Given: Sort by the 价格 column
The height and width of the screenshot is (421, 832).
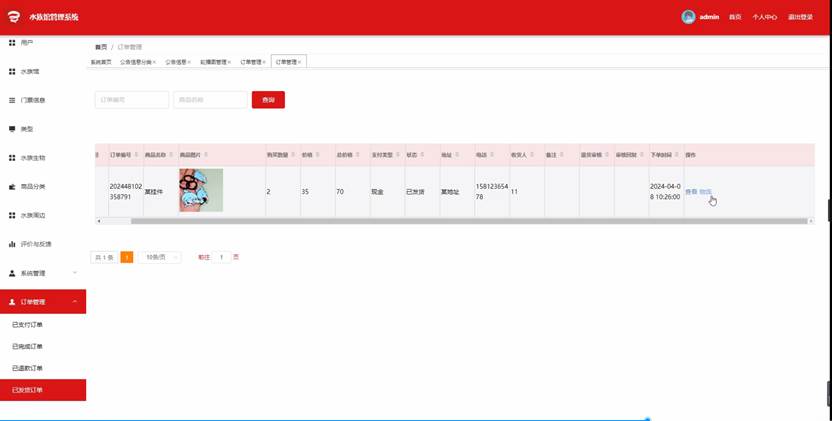Looking at the screenshot, I should point(317,155).
